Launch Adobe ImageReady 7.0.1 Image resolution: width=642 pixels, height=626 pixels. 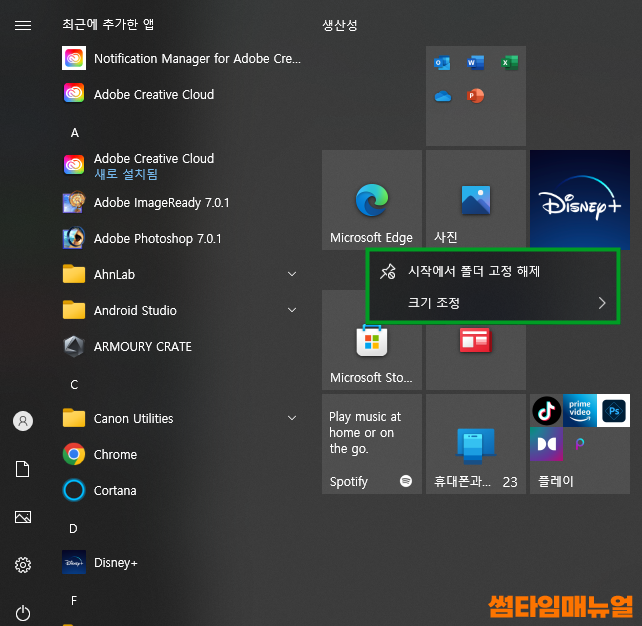182,202
